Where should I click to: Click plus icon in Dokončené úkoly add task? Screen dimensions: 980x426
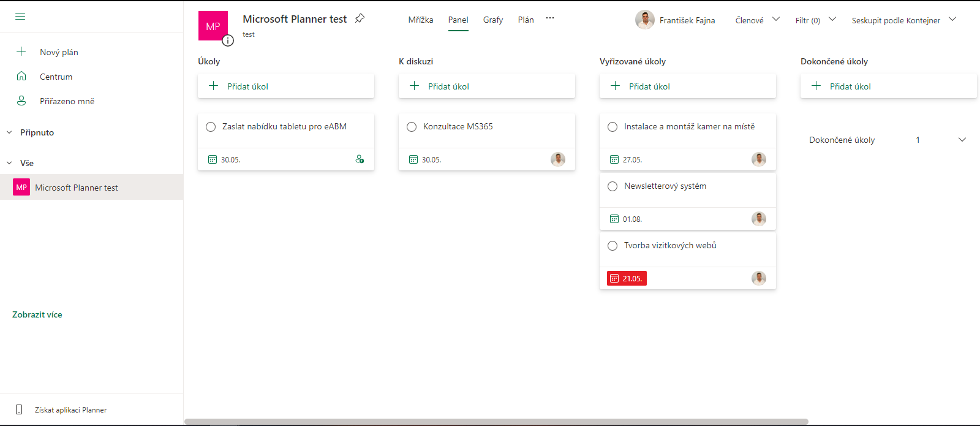click(x=816, y=86)
